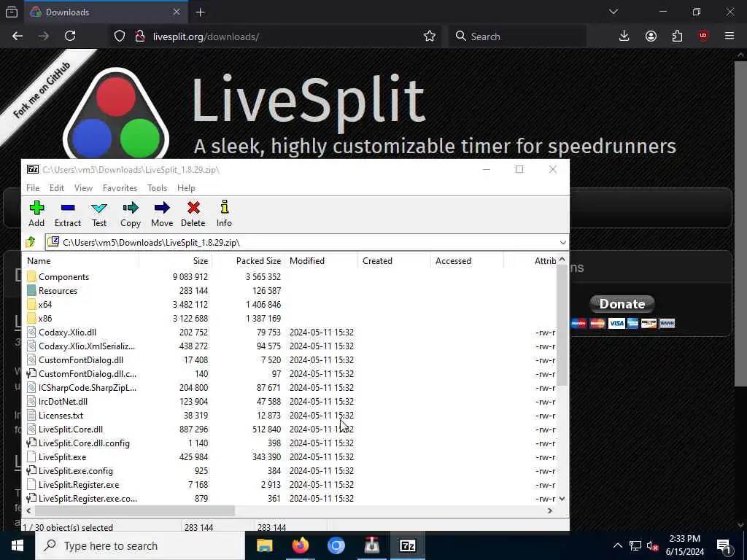The image size is (747, 560).
Task: Go back to the previous page
Action: (18, 36)
